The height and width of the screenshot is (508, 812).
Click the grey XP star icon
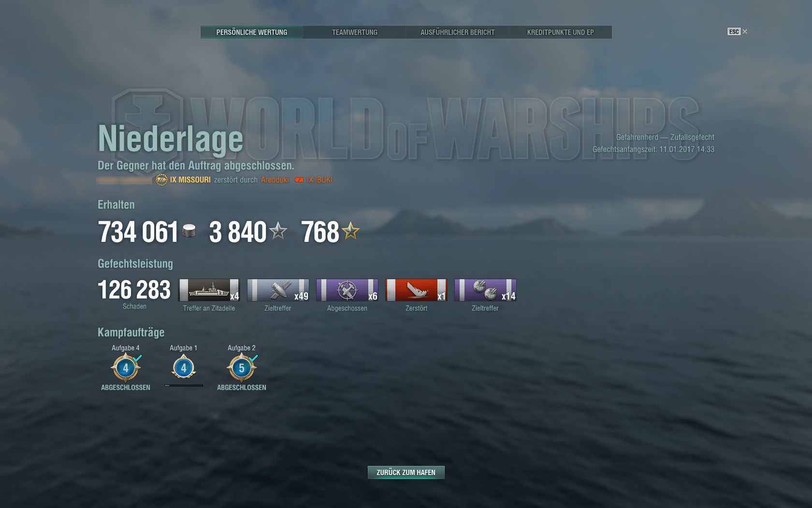278,231
